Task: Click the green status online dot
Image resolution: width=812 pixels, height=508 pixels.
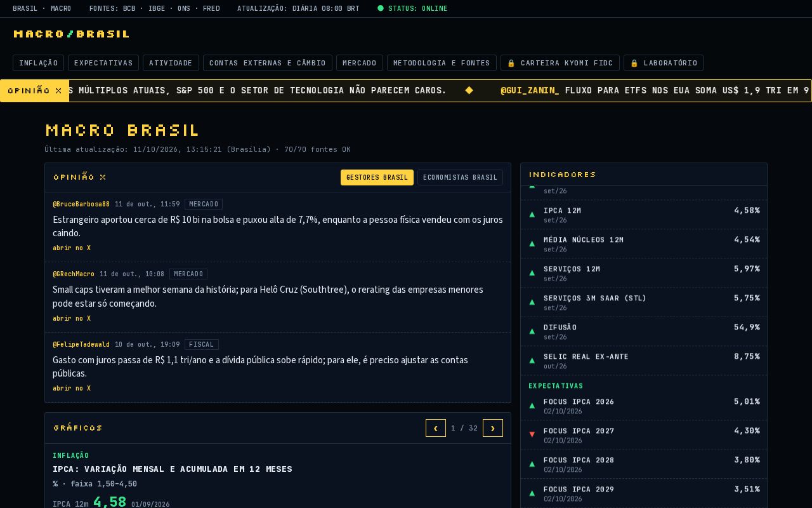Action: click(x=381, y=8)
